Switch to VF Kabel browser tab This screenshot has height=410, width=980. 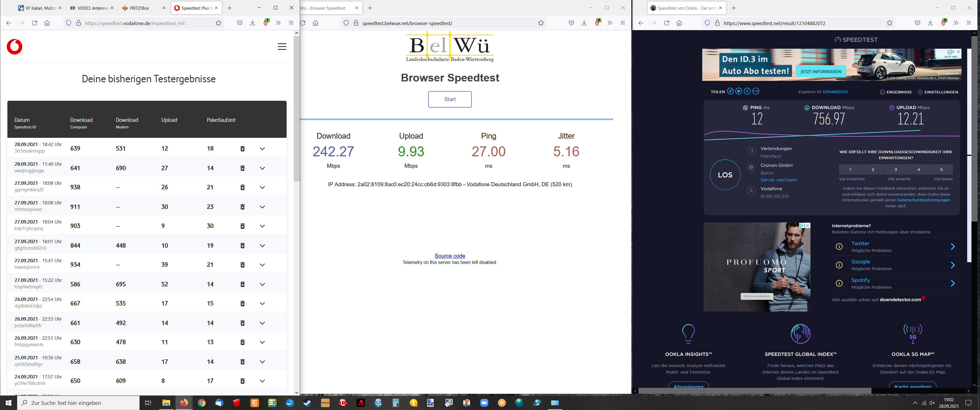point(38,8)
